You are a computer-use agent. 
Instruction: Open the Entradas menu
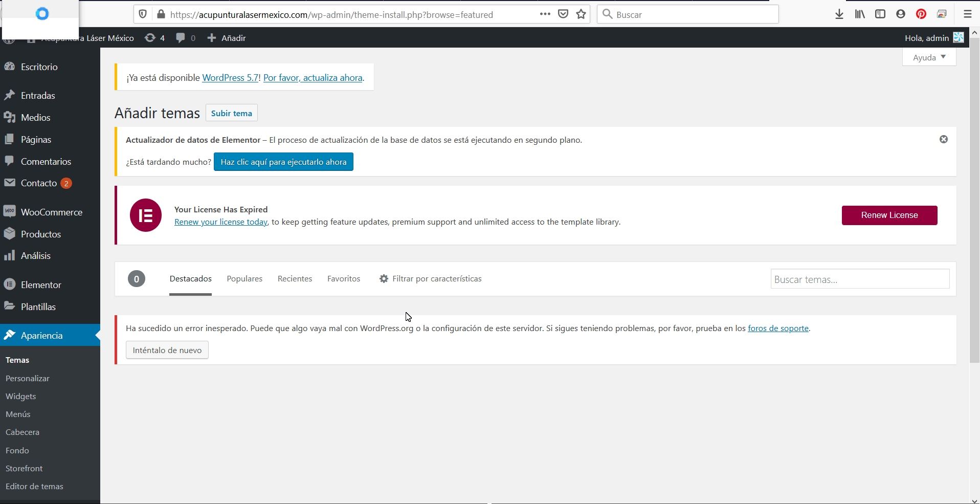tap(50, 96)
